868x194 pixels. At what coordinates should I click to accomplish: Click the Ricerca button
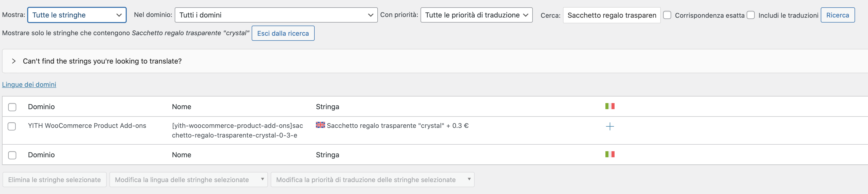click(x=838, y=15)
